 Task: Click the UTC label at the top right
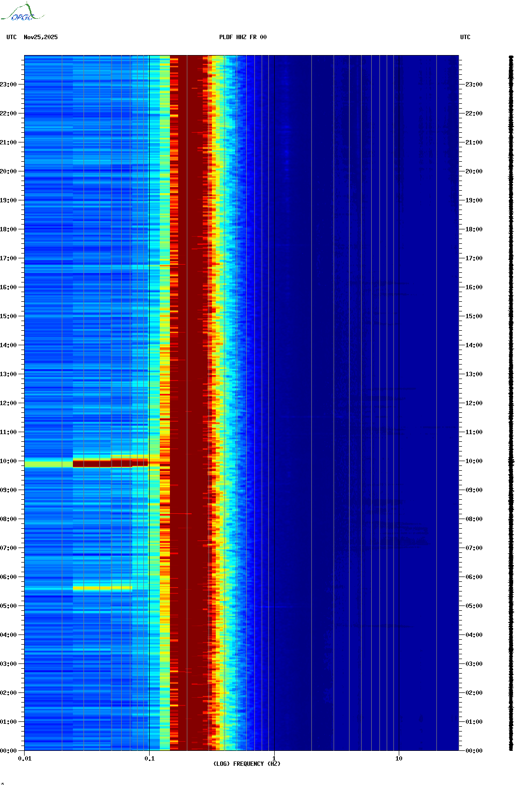click(x=465, y=37)
